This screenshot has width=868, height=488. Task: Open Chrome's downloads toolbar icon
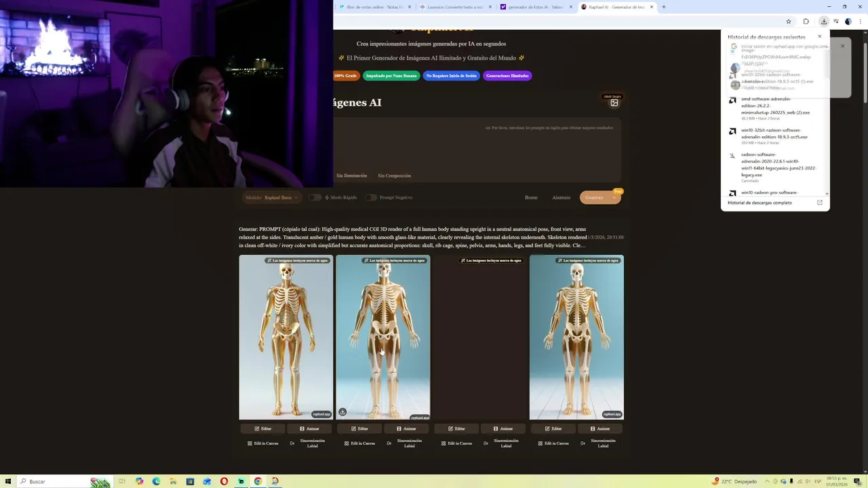pyautogui.click(x=824, y=22)
